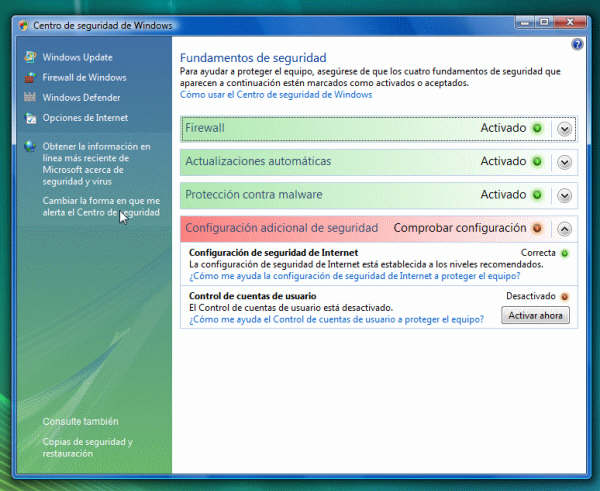Click the Comprobar configuración status text
Image resolution: width=600 pixels, height=491 pixels.
pyautogui.click(x=460, y=228)
